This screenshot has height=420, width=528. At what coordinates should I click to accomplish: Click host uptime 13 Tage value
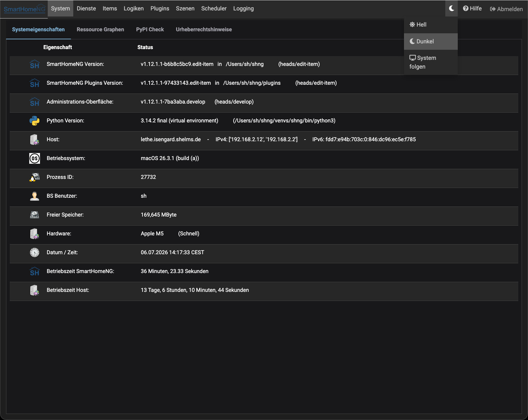pos(195,290)
